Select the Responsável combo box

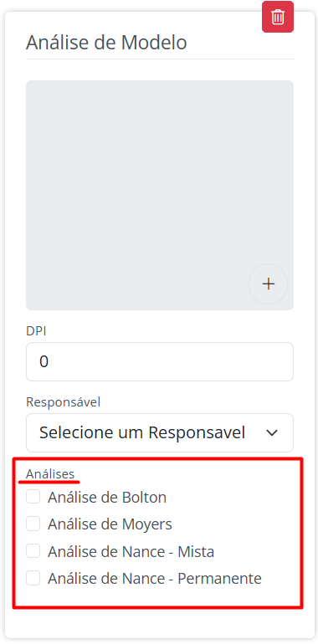click(160, 433)
